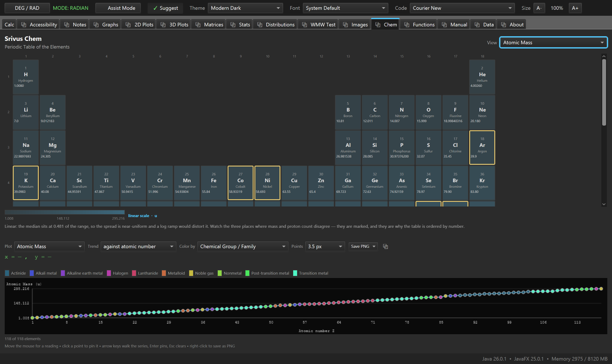
Task: Click the copy icon beside Save PNG
Action: coord(386,246)
